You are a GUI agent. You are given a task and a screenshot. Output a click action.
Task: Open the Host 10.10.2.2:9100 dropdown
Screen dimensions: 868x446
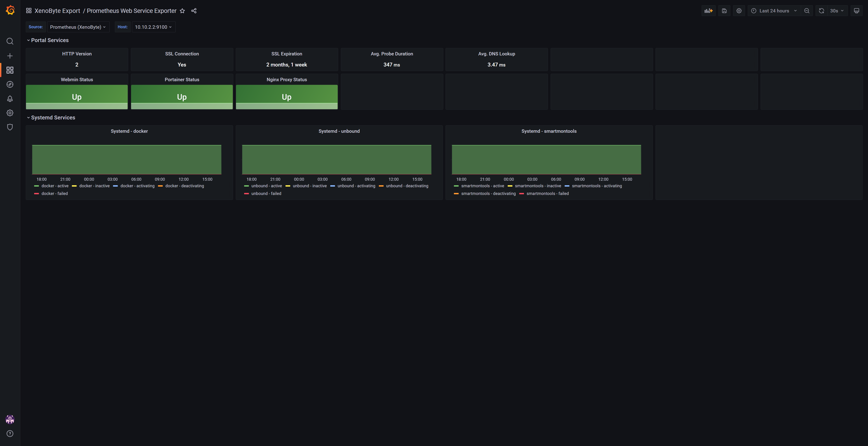click(153, 27)
